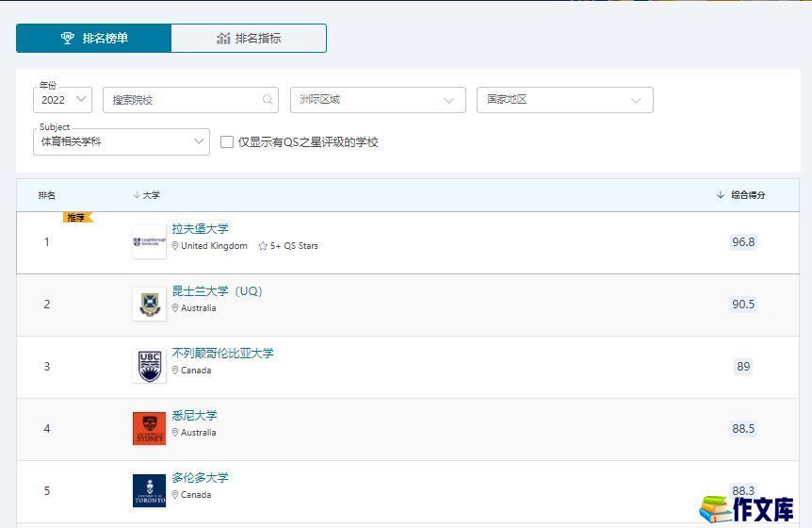The width and height of the screenshot is (812, 528).
Task: Select the 排名榜单 tab
Action: pyautogui.click(x=93, y=39)
